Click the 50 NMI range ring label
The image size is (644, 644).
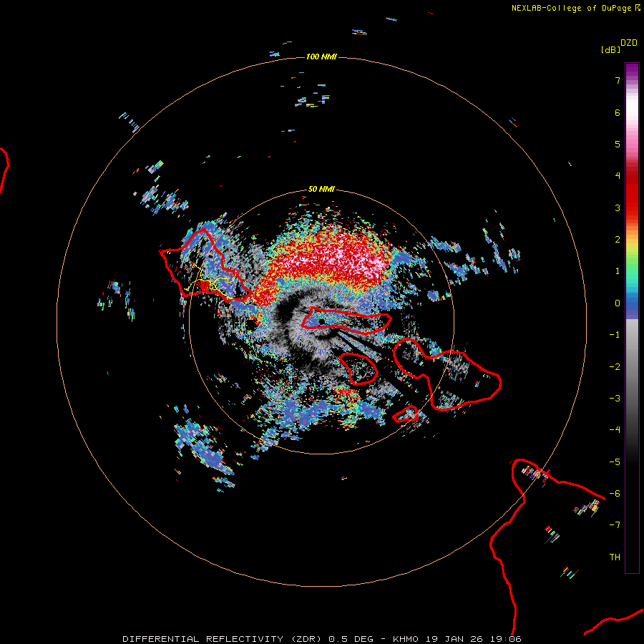tap(321, 189)
